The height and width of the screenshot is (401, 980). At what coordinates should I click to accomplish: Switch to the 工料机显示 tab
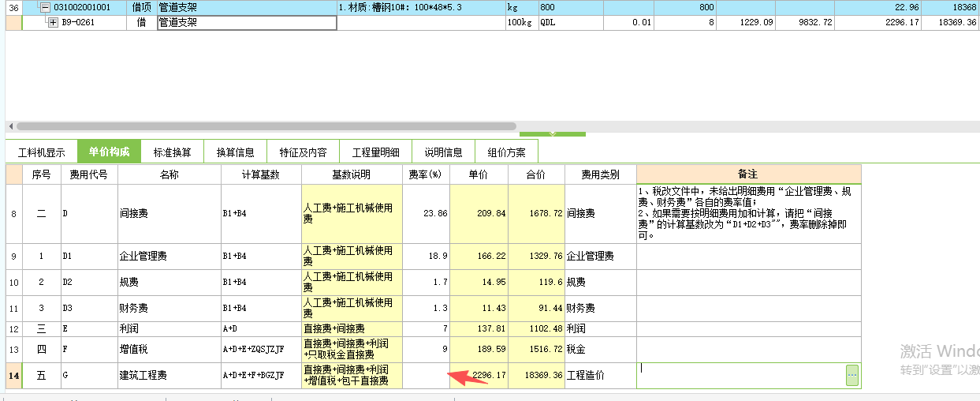coord(41,152)
